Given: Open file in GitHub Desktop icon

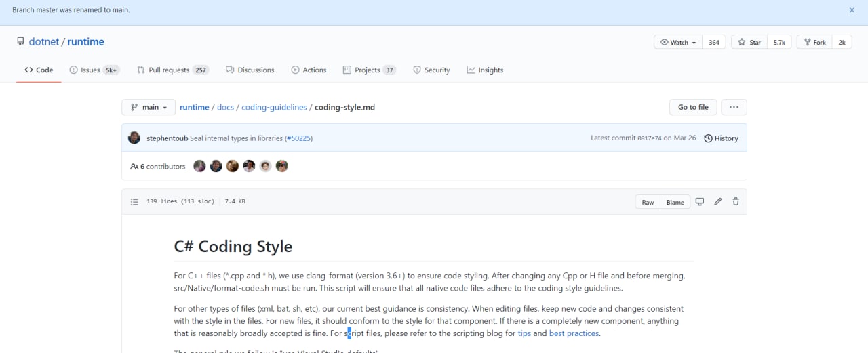Looking at the screenshot, I should pos(700,201).
